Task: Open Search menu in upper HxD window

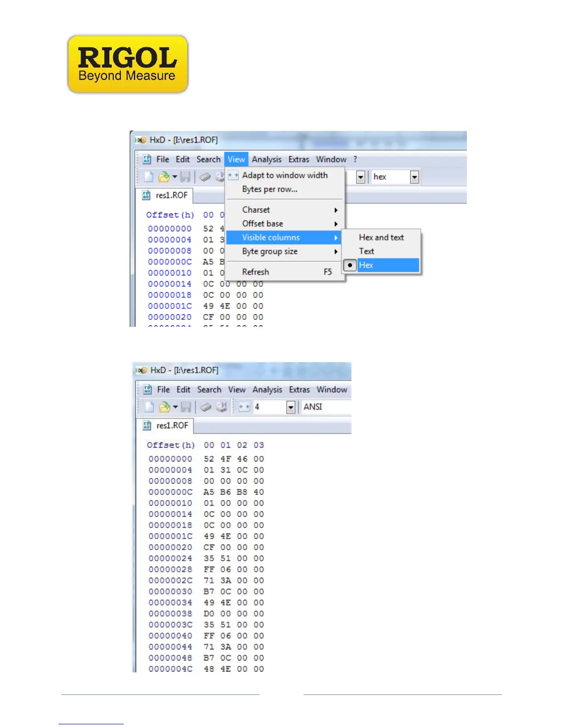Action: coord(208,159)
